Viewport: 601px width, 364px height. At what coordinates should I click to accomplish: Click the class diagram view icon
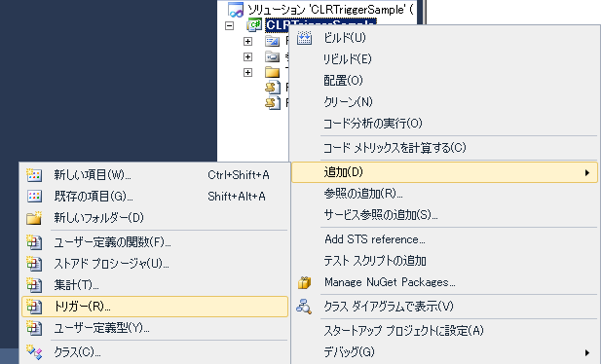pyautogui.click(x=304, y=307)
